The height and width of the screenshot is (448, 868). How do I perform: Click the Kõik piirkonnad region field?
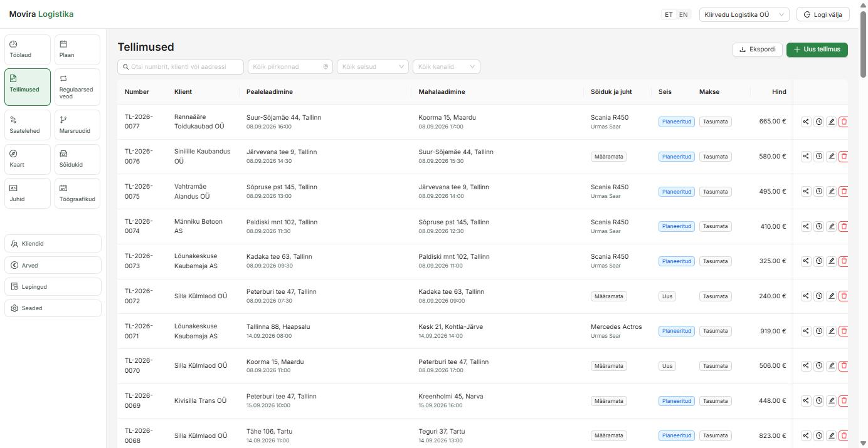click(x=290, y=66)
